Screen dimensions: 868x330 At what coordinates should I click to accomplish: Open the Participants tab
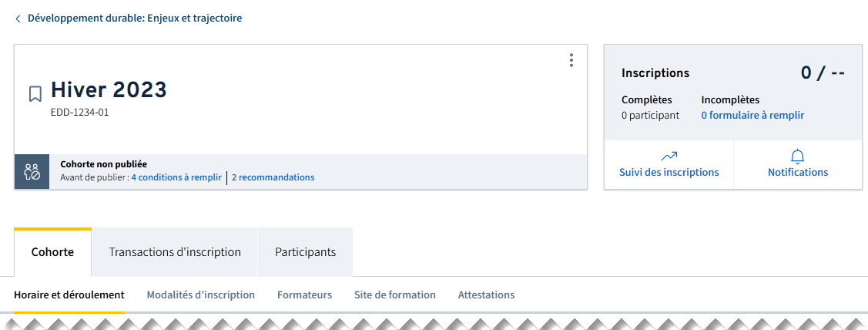coord(305,252)
